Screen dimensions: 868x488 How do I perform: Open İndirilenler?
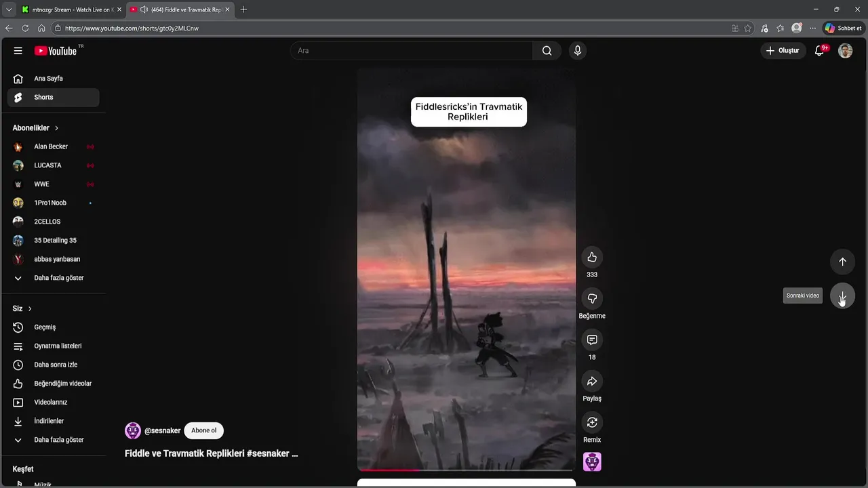click(x=54, y=421)
